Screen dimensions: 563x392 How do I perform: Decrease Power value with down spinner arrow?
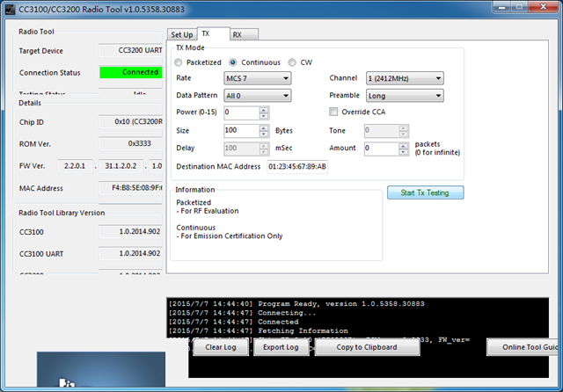click(x=264, y=115)
